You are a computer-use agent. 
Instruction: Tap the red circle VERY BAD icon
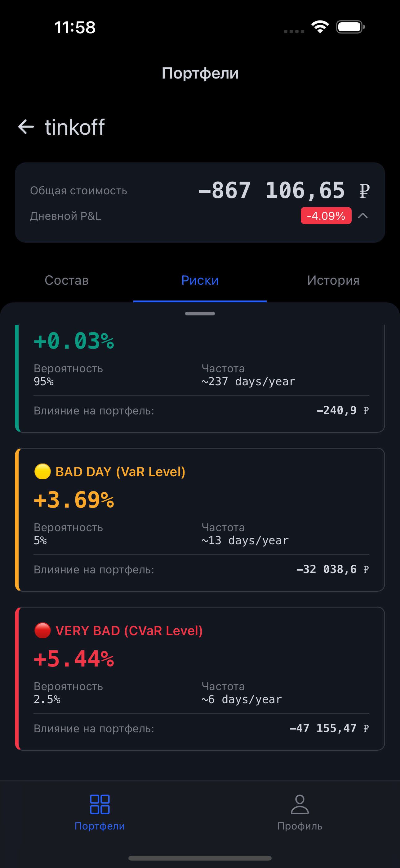[42, 631]
